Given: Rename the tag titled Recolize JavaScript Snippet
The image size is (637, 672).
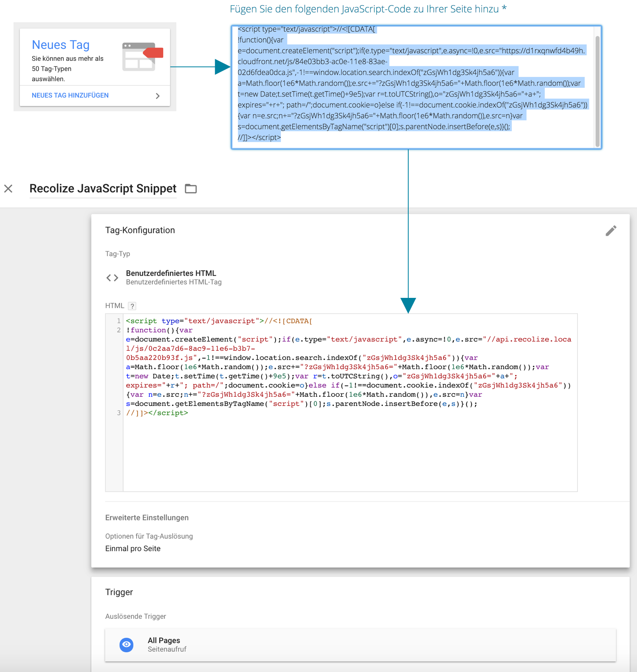Looking at the screenshot, I should tap(103, 189).
